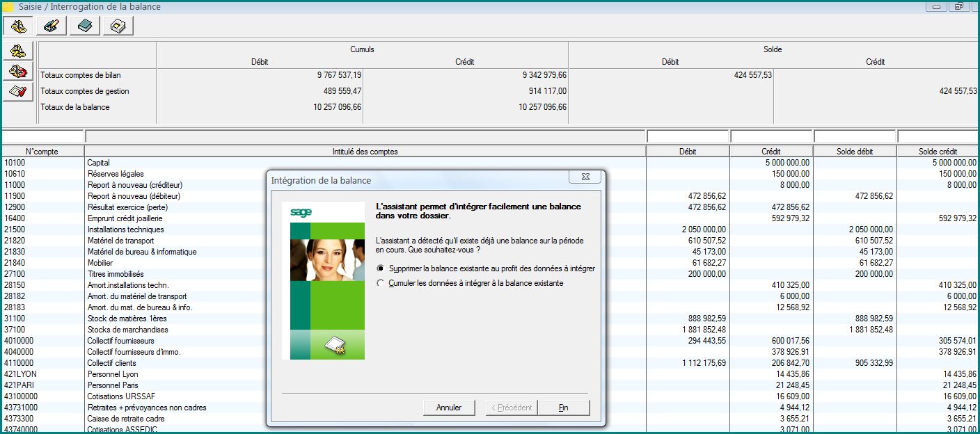Click the Solde débit column header
The width and height of the screenshot is (980, 434).
(854, 151)
